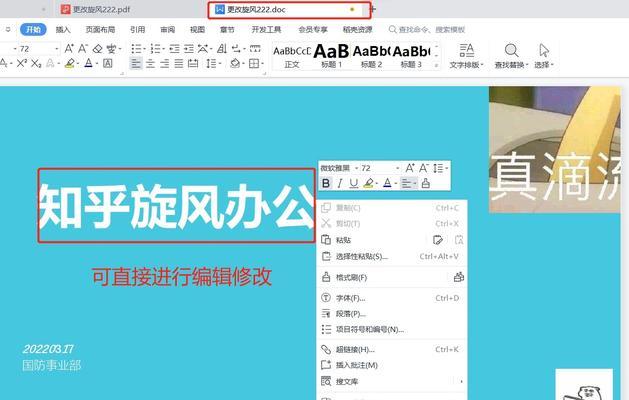Screen dimensions: 629x400
Task: Toggle right alignment in ribbon
Action: [164, 63]
